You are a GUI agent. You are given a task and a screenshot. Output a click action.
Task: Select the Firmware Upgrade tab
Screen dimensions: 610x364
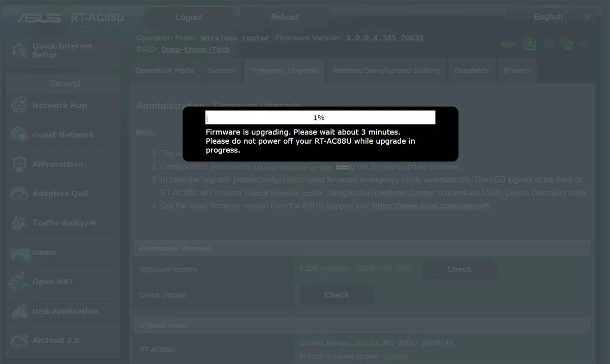point(284,71)
